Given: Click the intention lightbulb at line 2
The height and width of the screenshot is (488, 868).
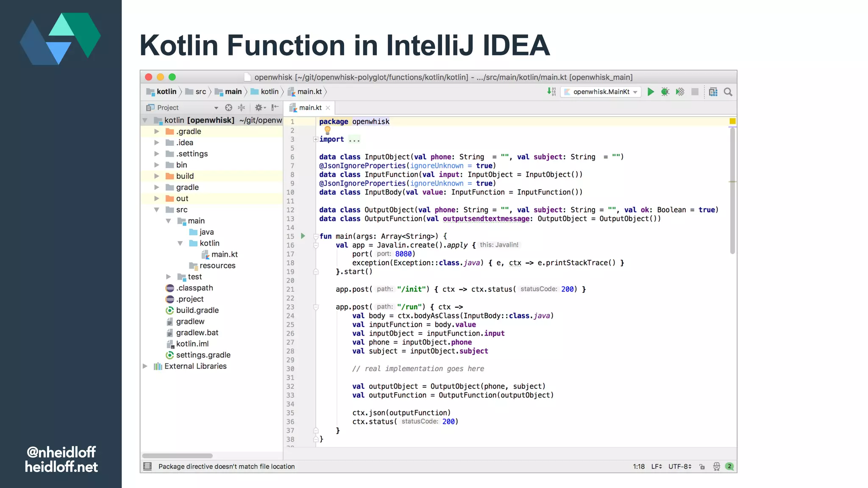Looking at the screenshot, I should pyautogui.click(x=327, y=130).
